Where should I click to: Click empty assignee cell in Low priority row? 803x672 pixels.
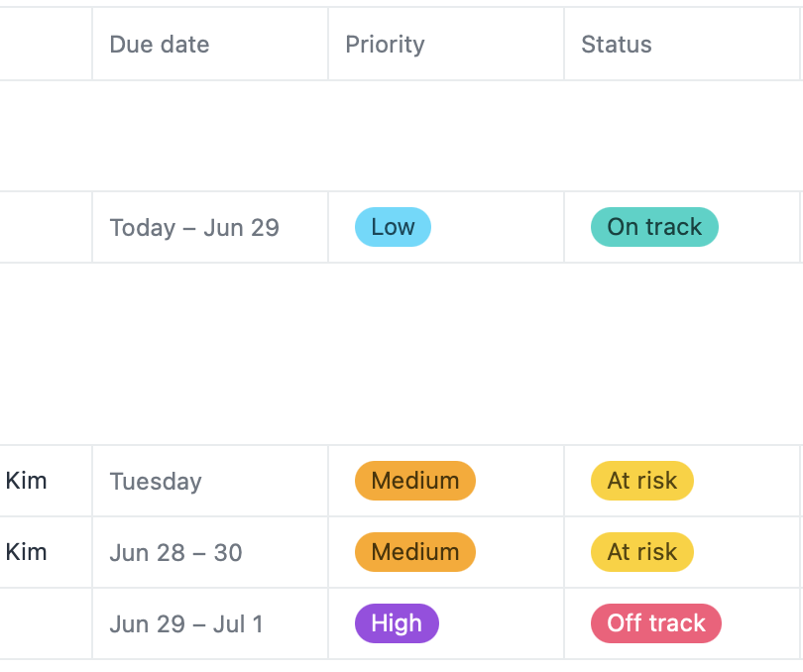pos(45,228)
